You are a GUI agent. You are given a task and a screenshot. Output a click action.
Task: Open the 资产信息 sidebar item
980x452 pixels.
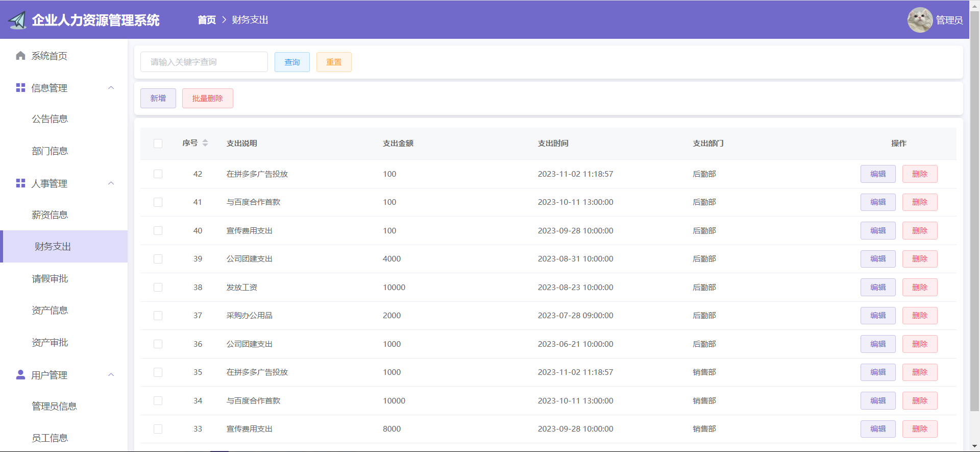point(64,311)
